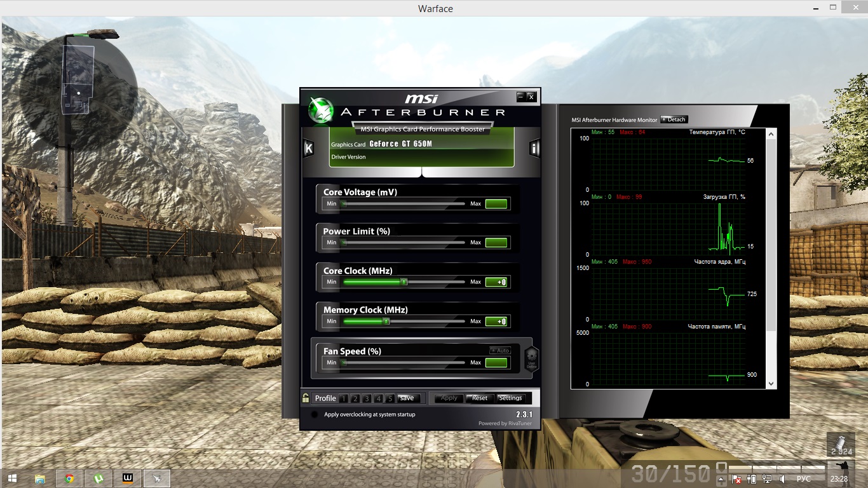Image resolution: width=868 pixels, height=488 pixels.
Task: Click the Apply button
Action: tap(449, 398)
